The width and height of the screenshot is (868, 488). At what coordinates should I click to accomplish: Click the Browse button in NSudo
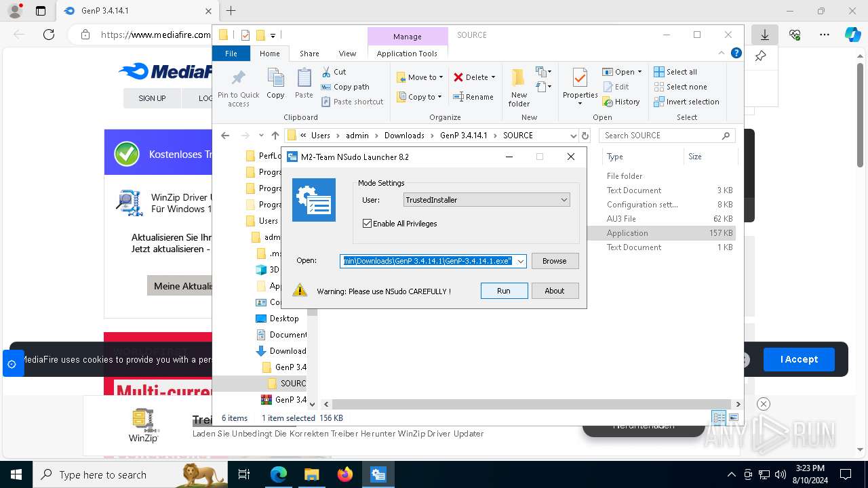point(555,261)
